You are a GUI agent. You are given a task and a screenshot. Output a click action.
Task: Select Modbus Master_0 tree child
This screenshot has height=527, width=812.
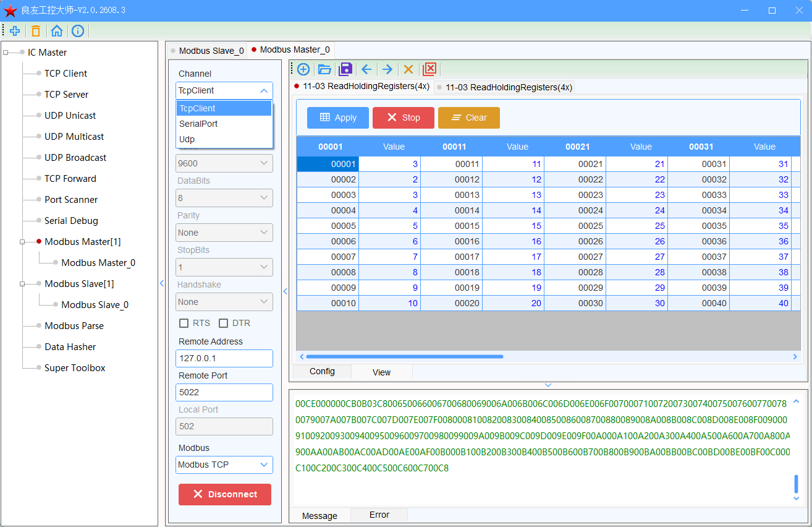coord(98,263)
